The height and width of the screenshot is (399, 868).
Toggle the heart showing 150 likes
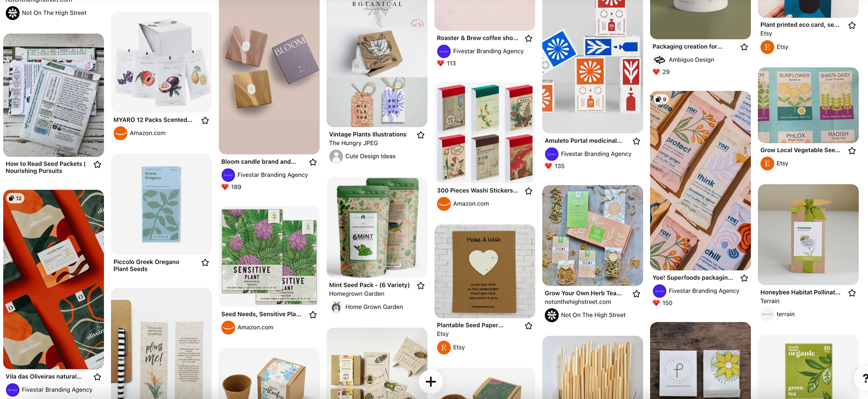[656, 303]
